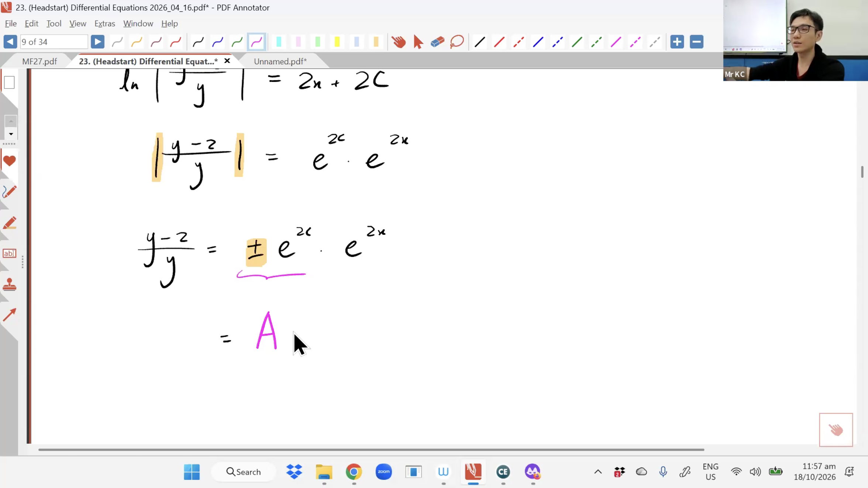Image resolution: width=868 pixels, height=488 pixels.
Task: Pick the dashed red line tool
Action: [x=519, y=42]
